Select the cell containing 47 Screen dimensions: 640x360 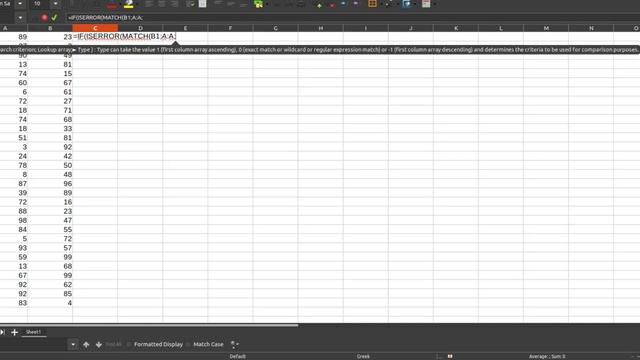pyautogui.click(x=50, y=220)
